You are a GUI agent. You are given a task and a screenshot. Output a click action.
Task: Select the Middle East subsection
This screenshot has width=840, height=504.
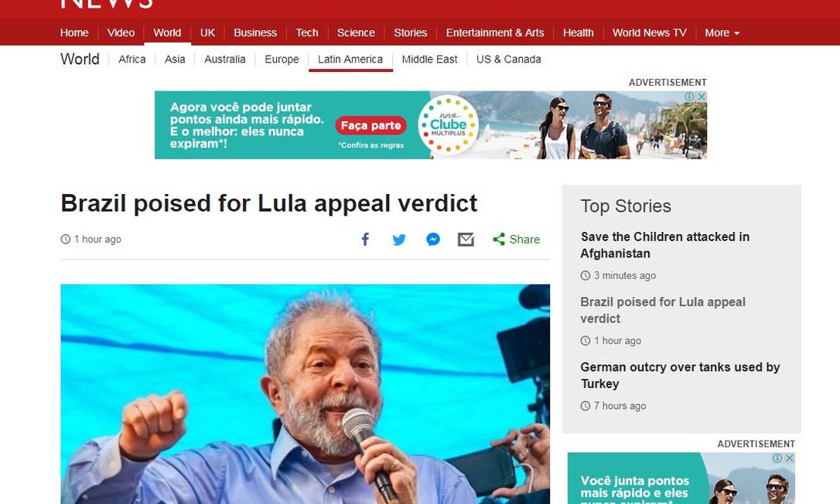click(429, 60)
